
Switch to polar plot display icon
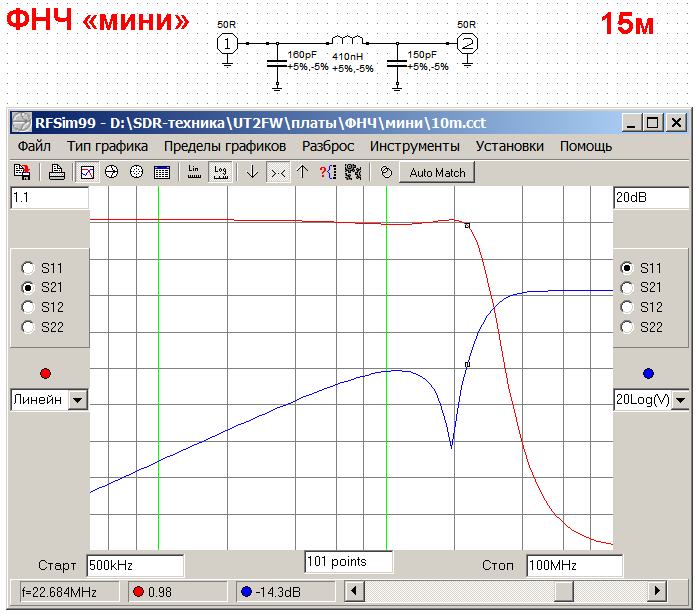coord(136,172)
